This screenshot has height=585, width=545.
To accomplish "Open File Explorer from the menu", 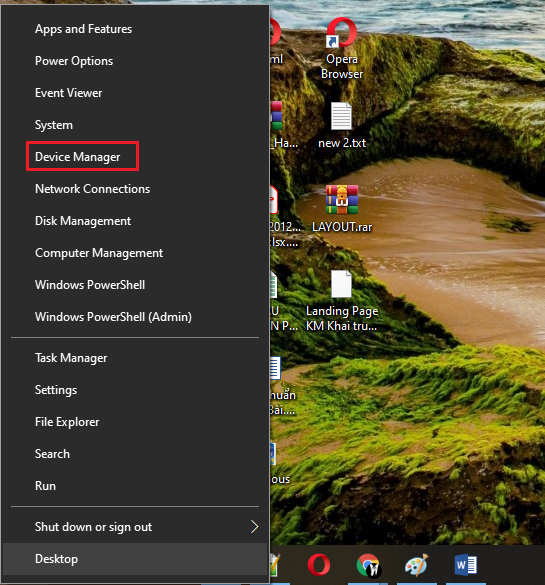I will pyautogui.click(x=67, y=422).
